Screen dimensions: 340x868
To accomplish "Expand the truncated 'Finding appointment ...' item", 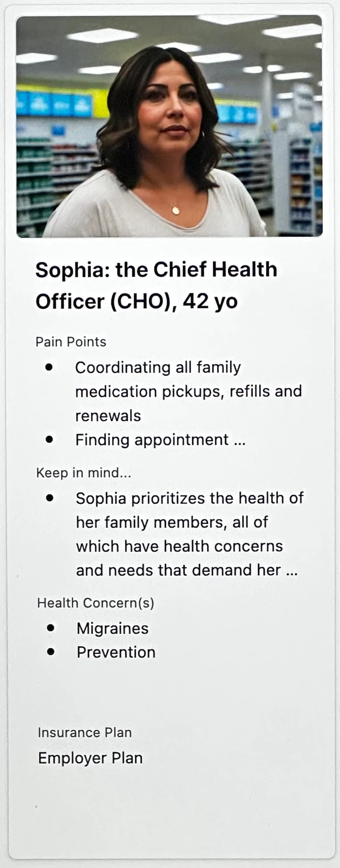I will tap(160, 440).
